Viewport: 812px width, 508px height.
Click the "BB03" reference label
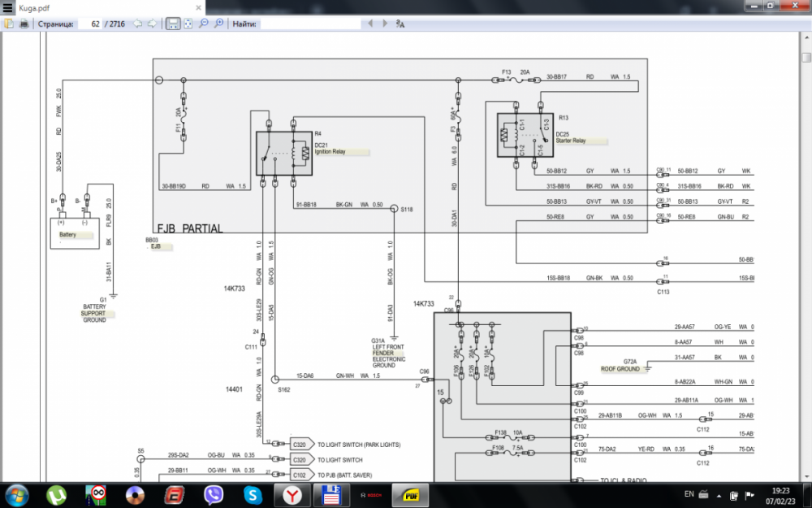tap(152, 241)
